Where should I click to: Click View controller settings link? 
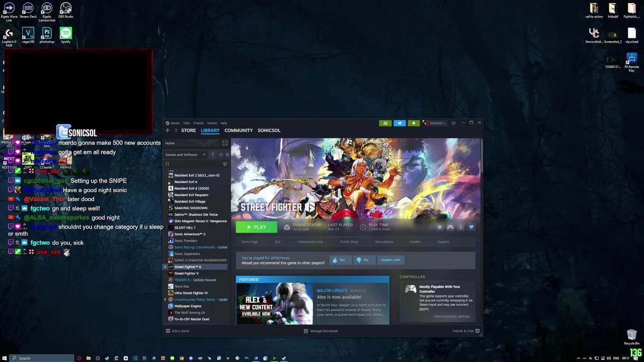tap(452, 317)
